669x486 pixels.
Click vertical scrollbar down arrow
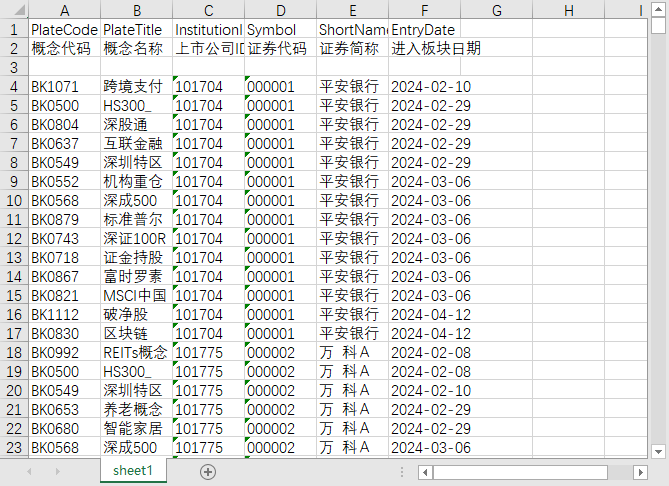click(658, 451)
